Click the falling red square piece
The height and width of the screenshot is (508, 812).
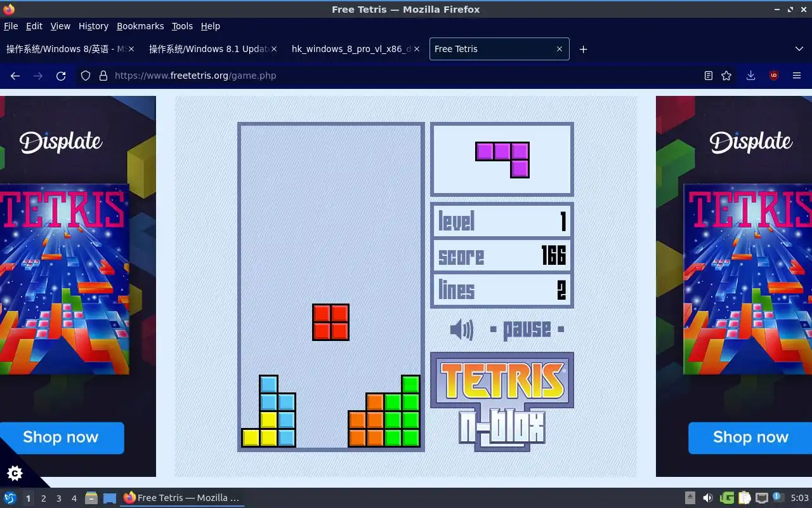(331, 322)
